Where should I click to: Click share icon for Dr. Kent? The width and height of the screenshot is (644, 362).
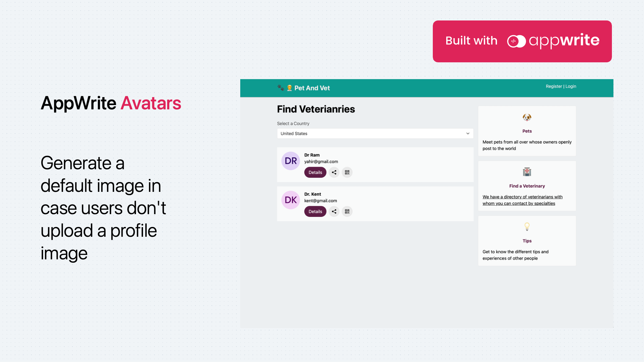334,211
